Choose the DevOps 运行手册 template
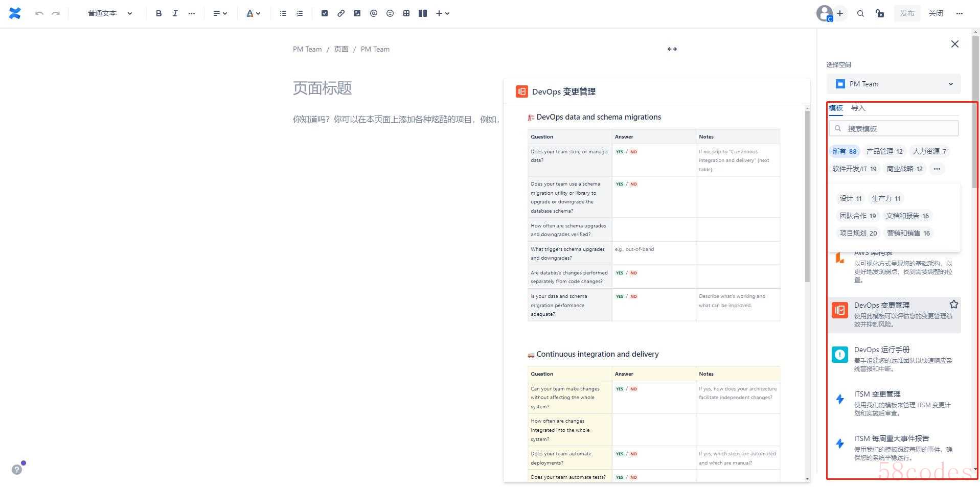980x487 pixels. 894,359
